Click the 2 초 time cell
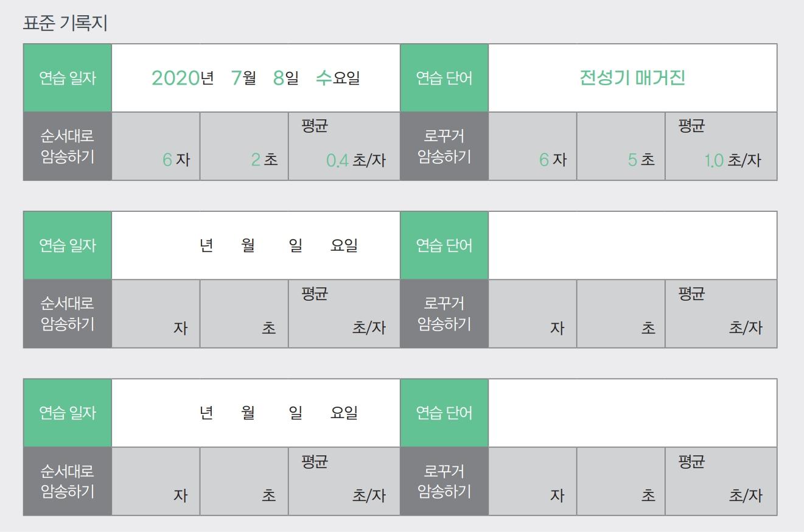The width and height of the screenshot is (804, 532). click(x=244, y=147)
